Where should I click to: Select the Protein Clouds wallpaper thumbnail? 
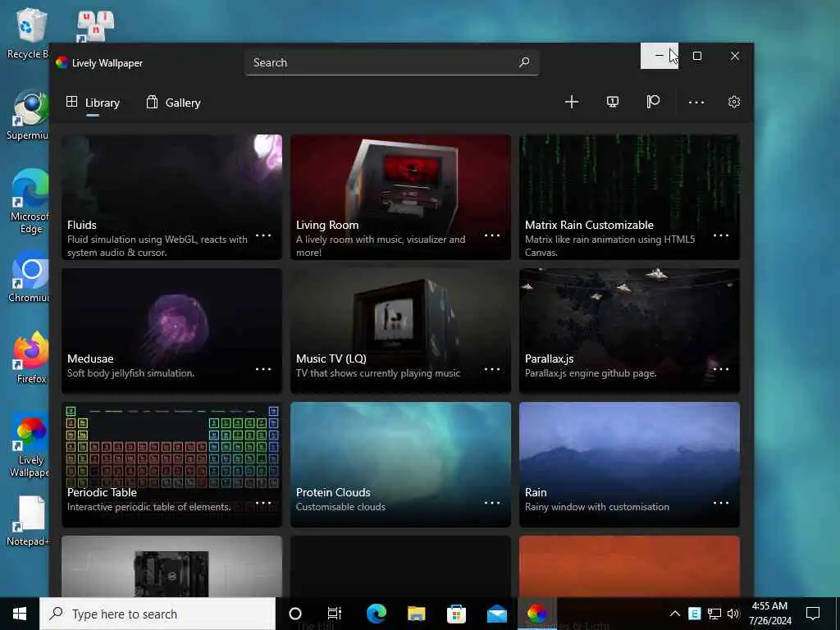pos(400,464)
